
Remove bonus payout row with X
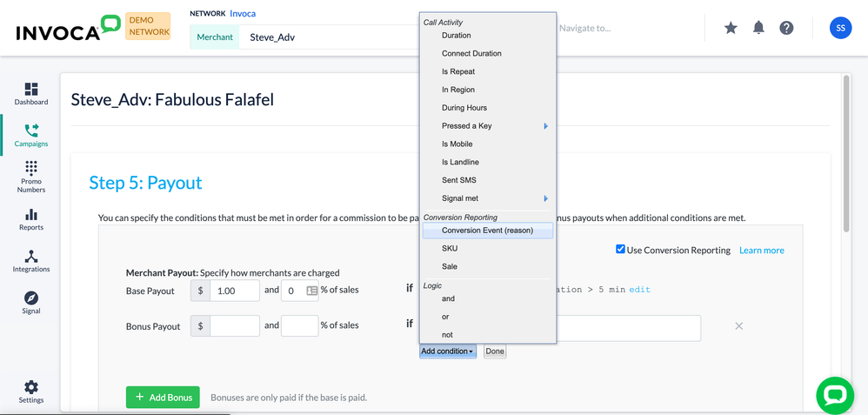pyautogui.click(x=738, y=326)
